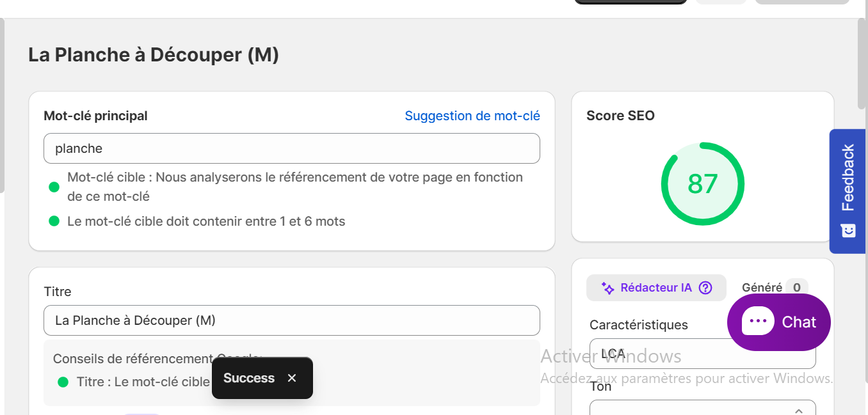Open the blue Feedback side tab
The width and height of the screenshot is (868, 415).
point(848,191)
